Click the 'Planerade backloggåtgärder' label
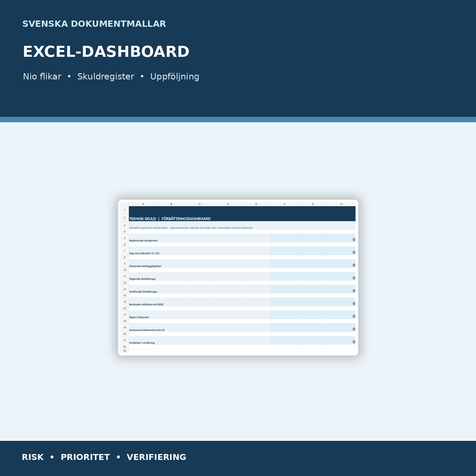The width and height of the screenshot is (476, 476). pyautogui.click(x=145, y=266)
